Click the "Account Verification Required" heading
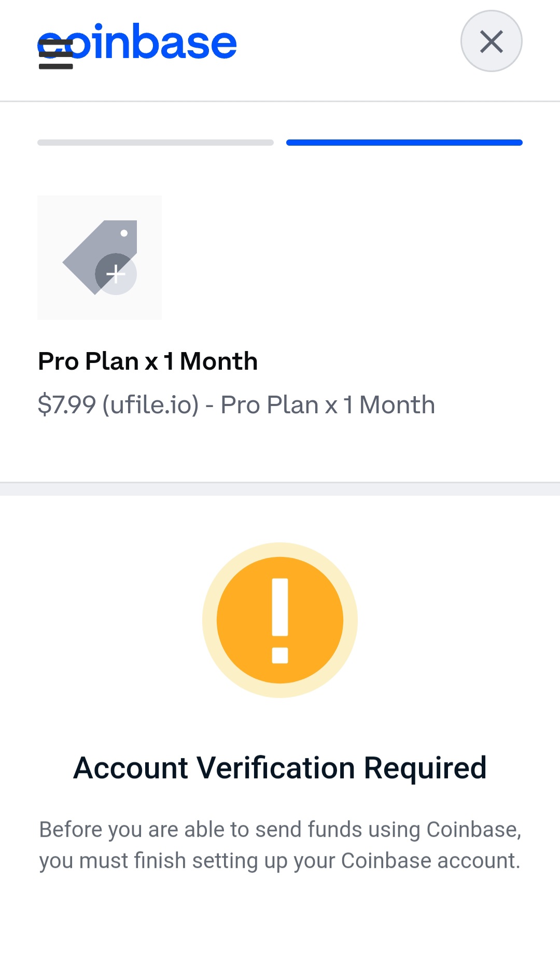The width and height of the screenshot is (560, 967). click(280, 768)
